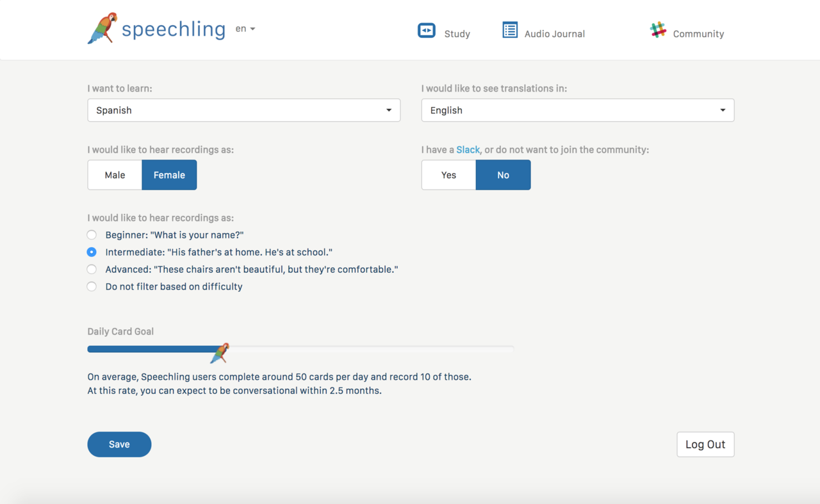The image size is (820, 504).
Task: Open the 'I want to learn' Spanish dropdown
Action: tap(243, 110)
